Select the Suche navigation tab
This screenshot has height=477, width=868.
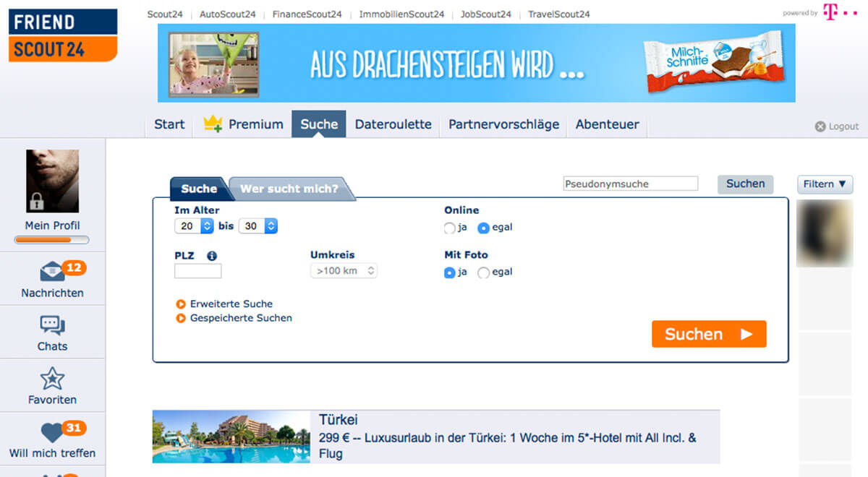pyautogui.click(x=319, y=124)
